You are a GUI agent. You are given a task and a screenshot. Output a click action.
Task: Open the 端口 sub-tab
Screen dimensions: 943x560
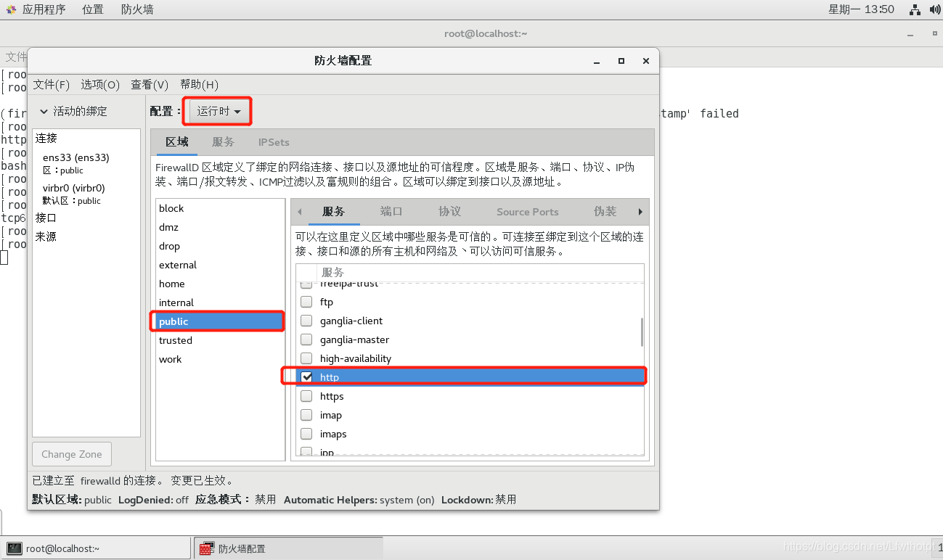point(391,212)
